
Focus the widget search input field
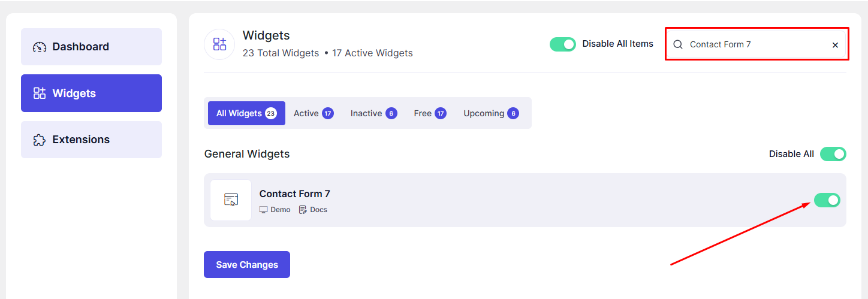pos(755,44)
